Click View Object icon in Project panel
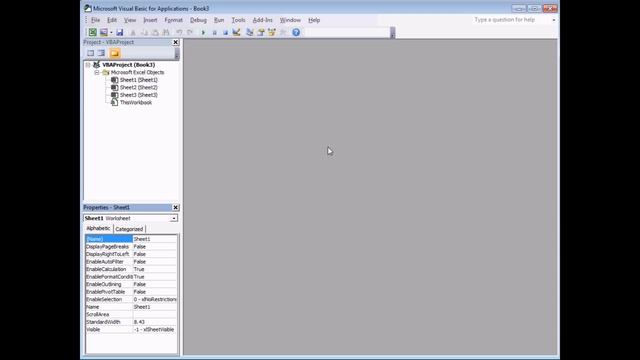 101,53
